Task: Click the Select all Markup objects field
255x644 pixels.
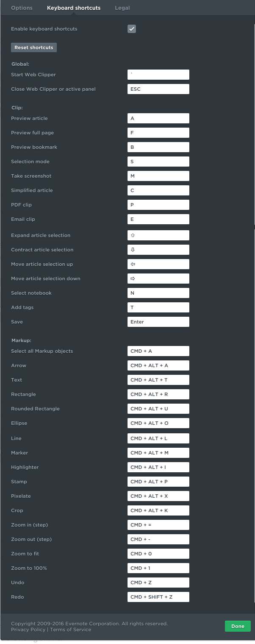Action: click(x=158, y=351)
